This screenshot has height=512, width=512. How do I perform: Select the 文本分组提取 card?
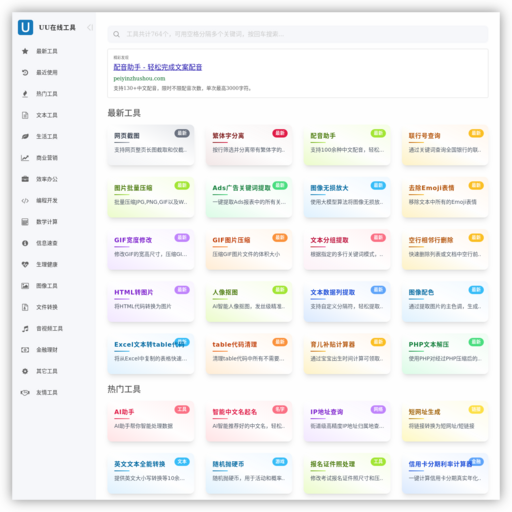tap(347, 249)
